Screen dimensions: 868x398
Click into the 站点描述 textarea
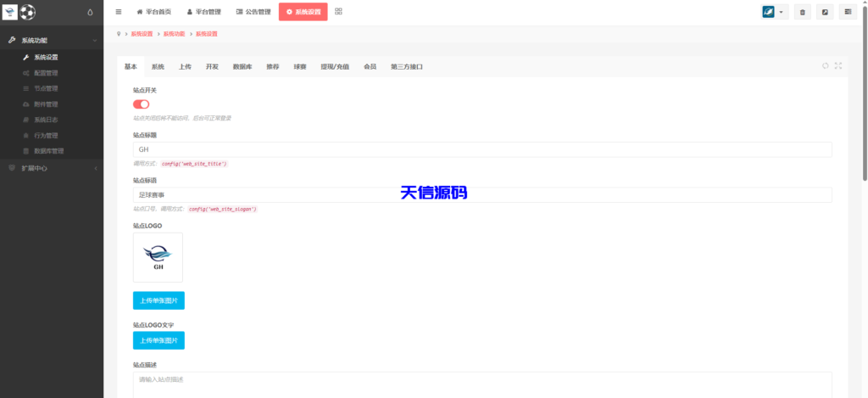482,384
